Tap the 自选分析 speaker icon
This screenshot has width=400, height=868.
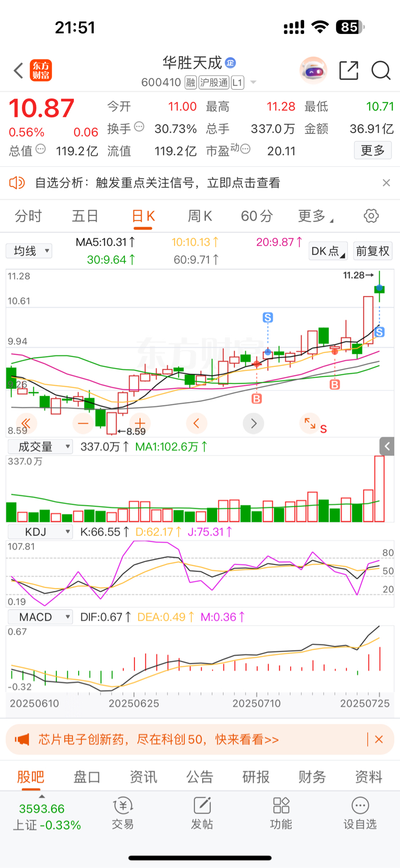point(17,182)
